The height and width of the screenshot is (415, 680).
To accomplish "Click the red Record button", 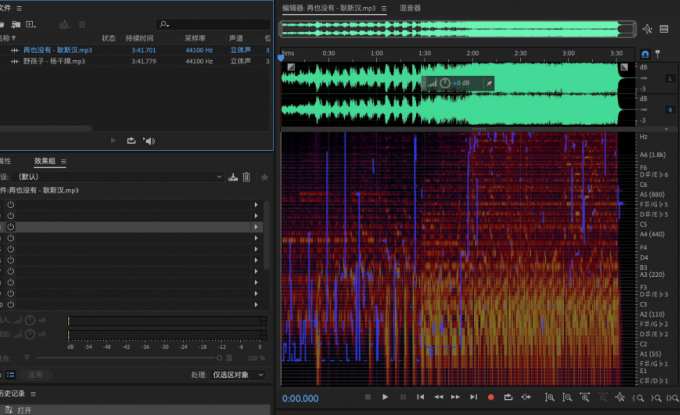I will click(491, 398).
